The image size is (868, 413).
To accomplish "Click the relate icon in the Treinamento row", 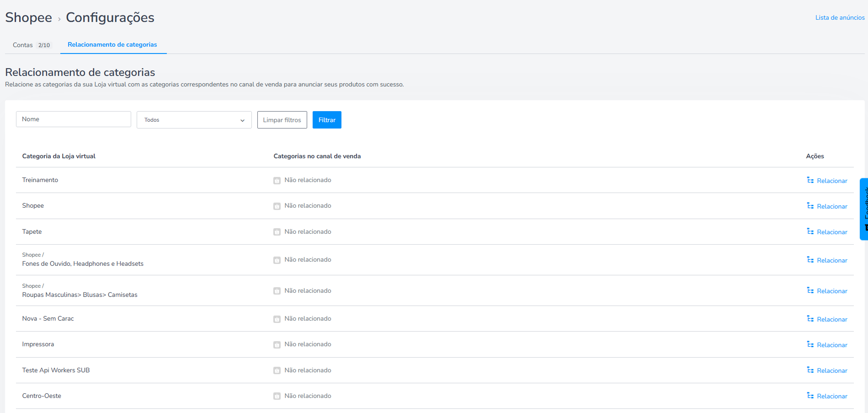I will [810, 180].
